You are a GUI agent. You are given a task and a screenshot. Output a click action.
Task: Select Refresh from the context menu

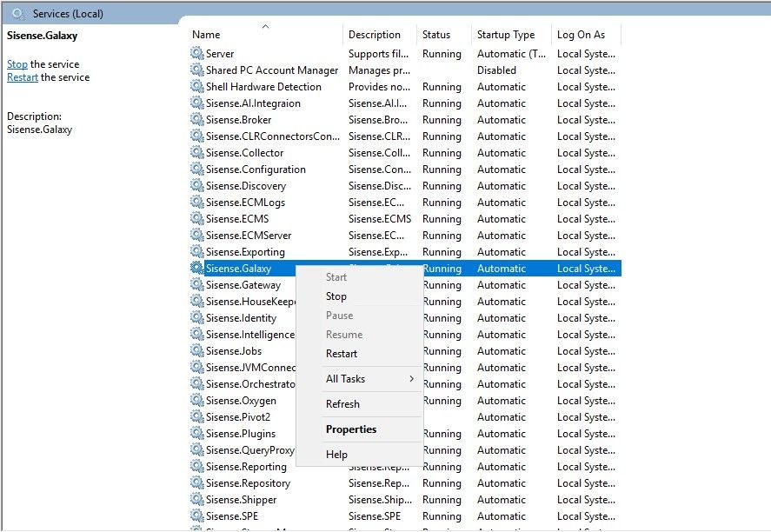pos(342,404)
